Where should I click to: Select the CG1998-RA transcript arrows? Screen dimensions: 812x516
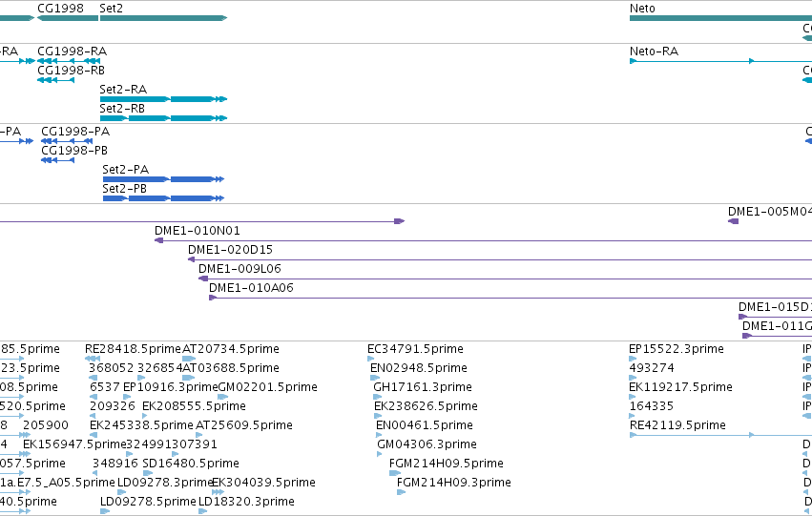click(x=69, y=61)
